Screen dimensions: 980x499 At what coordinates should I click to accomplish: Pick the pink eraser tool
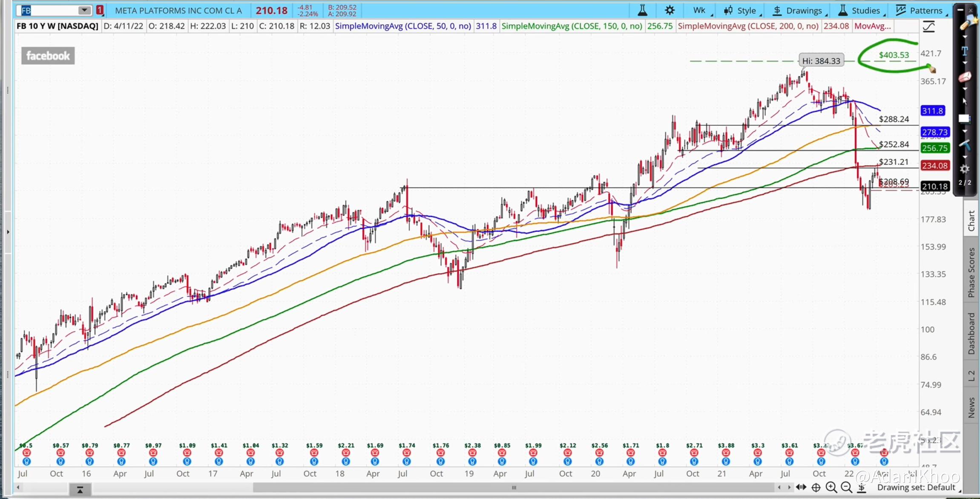(965, 77)
